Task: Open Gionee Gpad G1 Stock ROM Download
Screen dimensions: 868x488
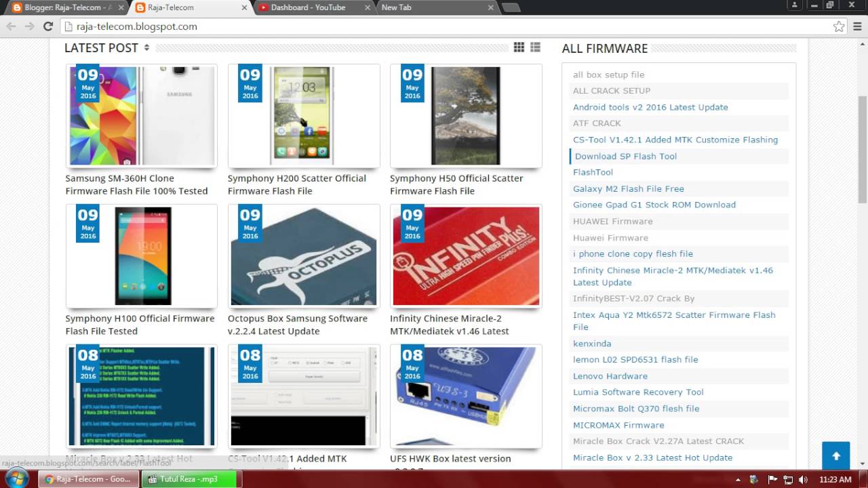Action: [654, 205]
